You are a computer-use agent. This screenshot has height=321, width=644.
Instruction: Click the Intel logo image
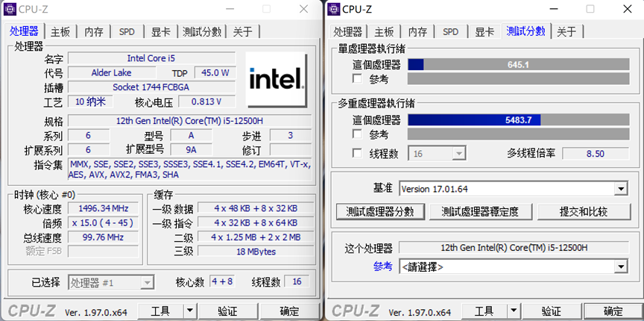277,79
